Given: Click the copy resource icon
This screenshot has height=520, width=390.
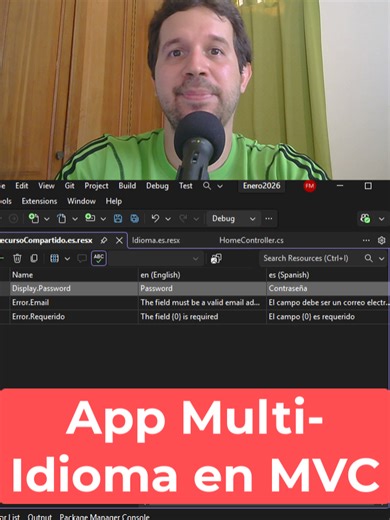Looking at the screenshot, I should pyautogui.click(x=34, y=258).
